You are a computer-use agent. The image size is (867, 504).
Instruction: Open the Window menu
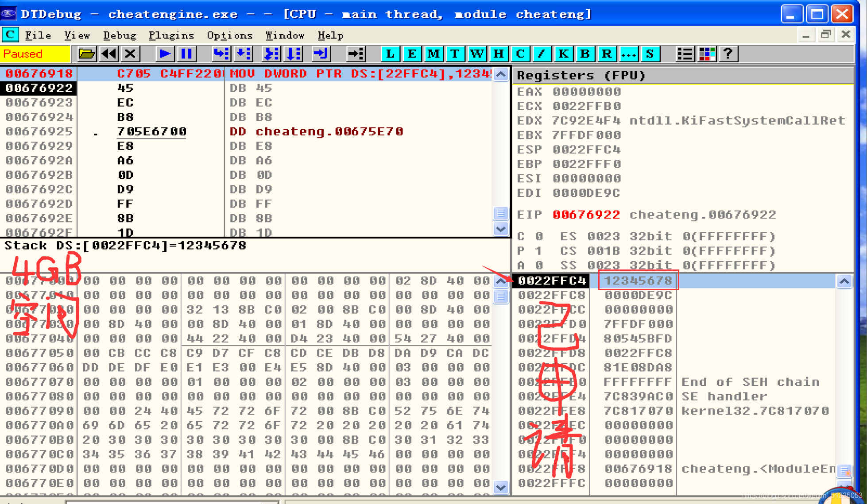[285, 35]
